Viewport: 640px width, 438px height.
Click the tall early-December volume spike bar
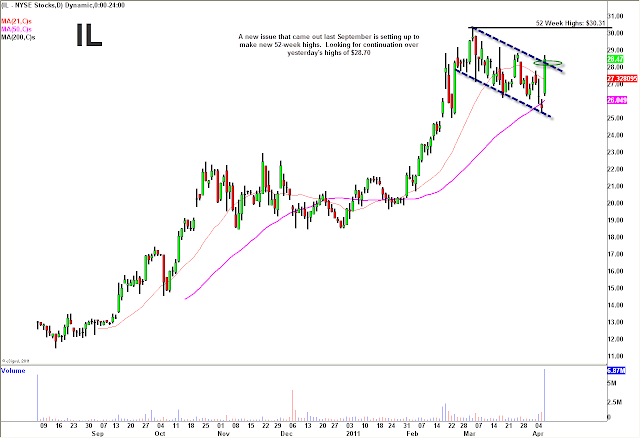click(293, 406)
